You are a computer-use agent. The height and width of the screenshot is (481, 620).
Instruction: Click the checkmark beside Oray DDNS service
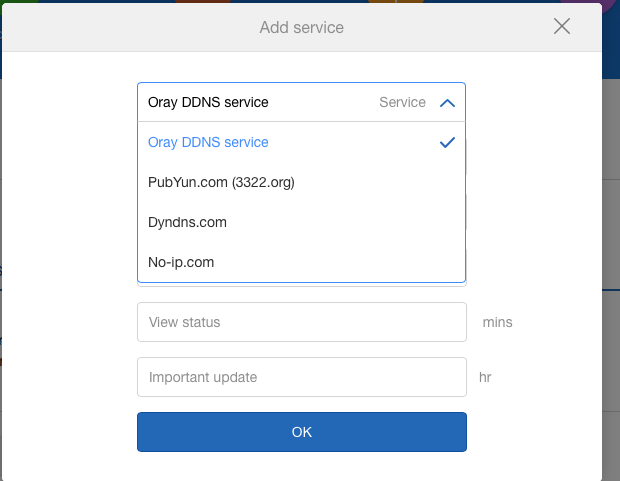click(447, 142)
